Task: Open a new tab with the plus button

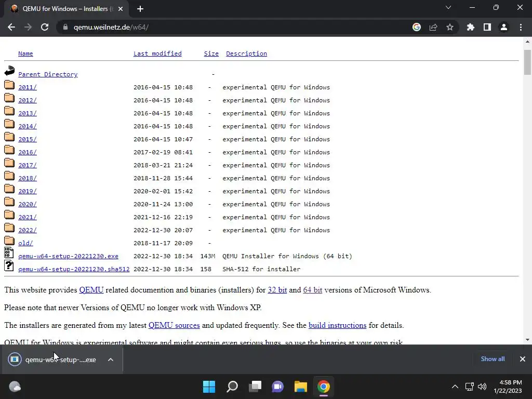Action: 140,9
